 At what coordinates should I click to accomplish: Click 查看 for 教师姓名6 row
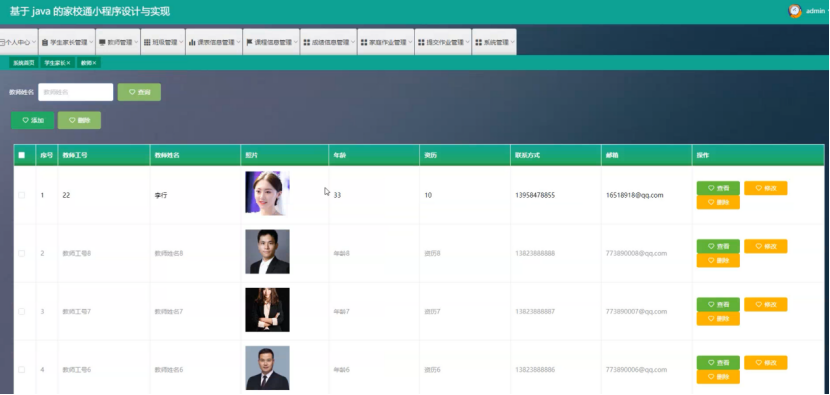click(x=718, y=363)
